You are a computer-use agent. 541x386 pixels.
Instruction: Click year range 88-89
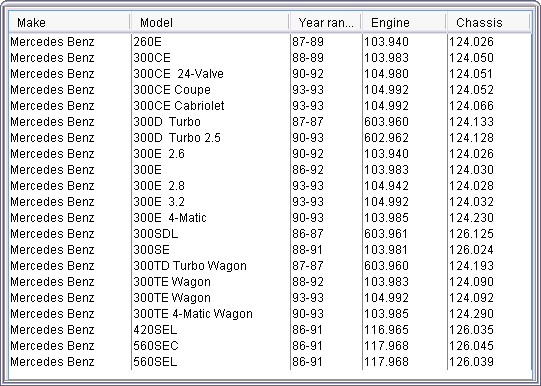(308, 58)
